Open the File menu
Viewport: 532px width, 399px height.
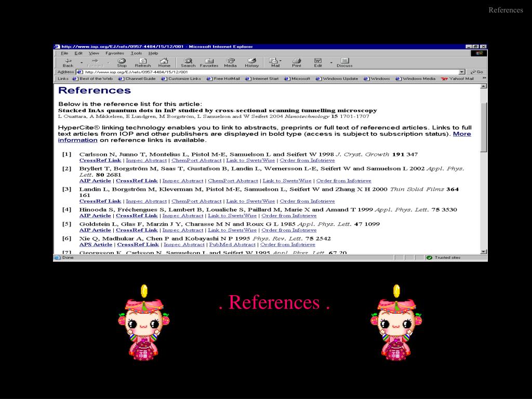tap(64, 54)
